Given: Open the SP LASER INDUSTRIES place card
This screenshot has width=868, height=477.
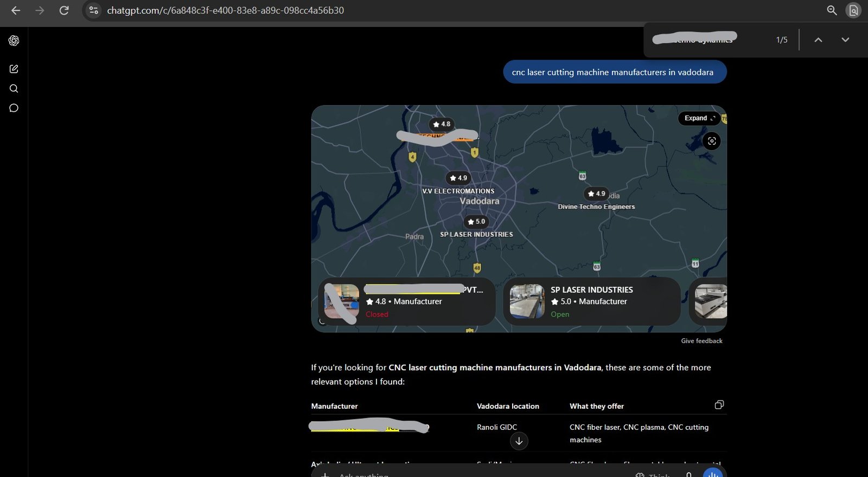Looking at the screenshot, I should 592,301.
